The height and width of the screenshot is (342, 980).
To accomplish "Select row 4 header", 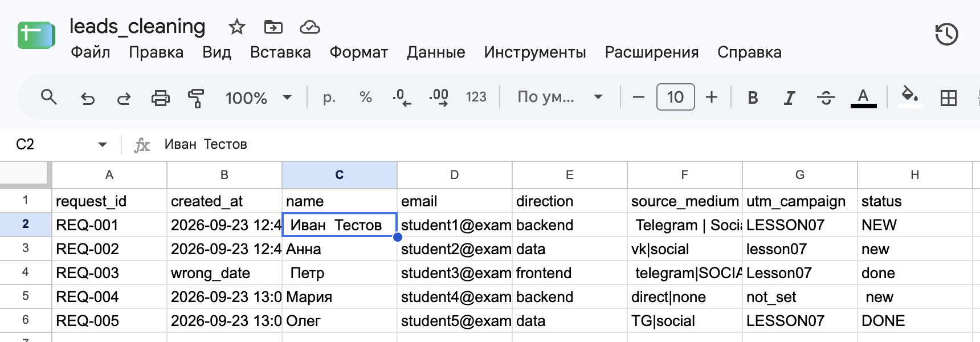I will point(25,272).
